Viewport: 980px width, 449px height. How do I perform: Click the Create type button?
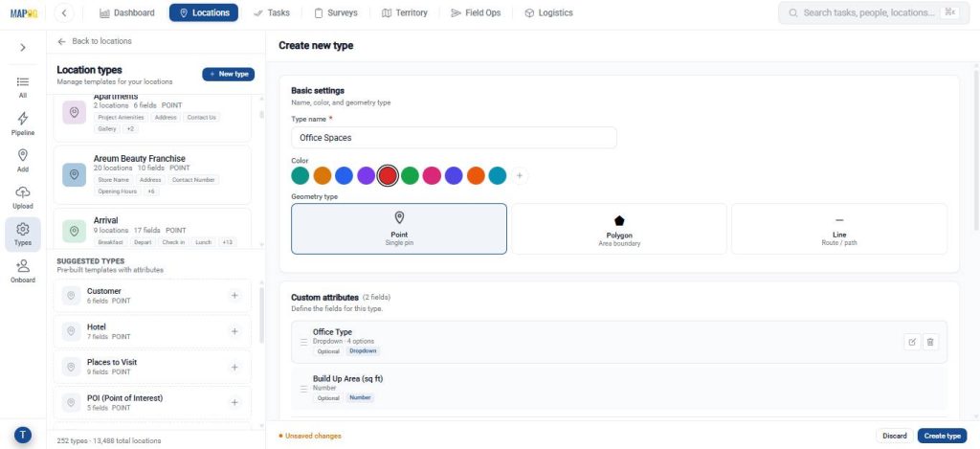click(942, 436)
